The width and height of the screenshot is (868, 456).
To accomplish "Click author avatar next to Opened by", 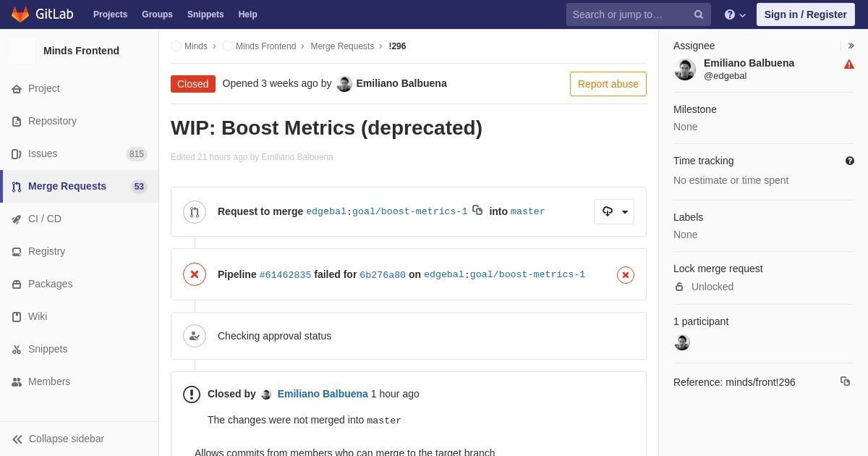I will (x=344, y=84).
